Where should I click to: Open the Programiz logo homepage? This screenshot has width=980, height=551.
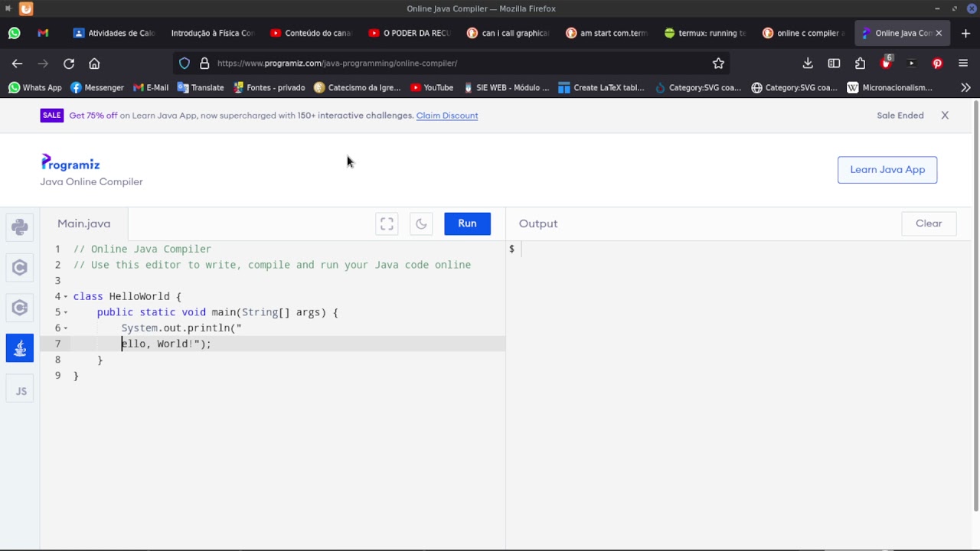point(70,162)
